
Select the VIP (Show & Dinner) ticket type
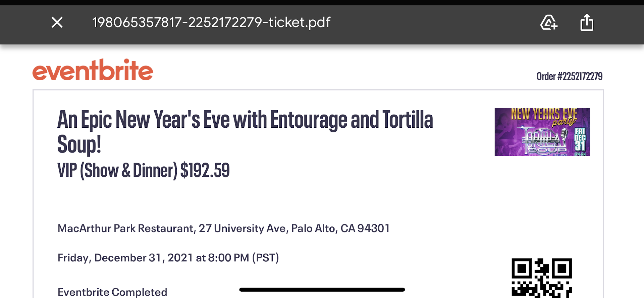coord(117,170)
